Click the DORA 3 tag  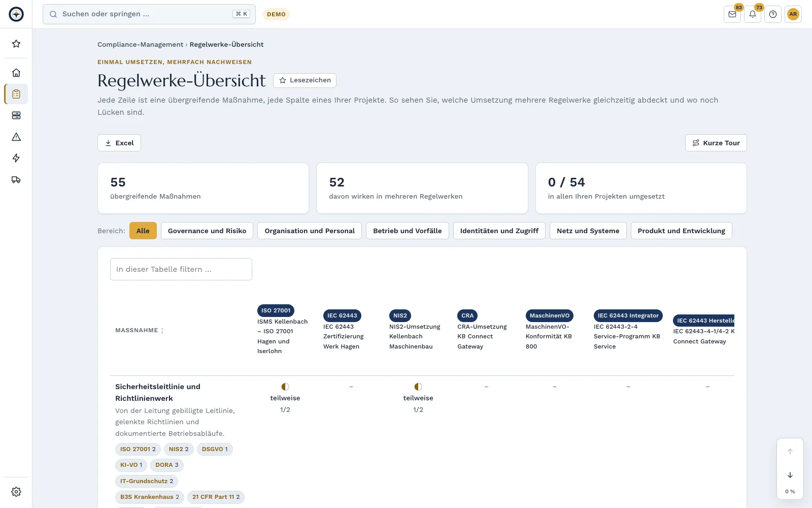(x=167, y=465)
